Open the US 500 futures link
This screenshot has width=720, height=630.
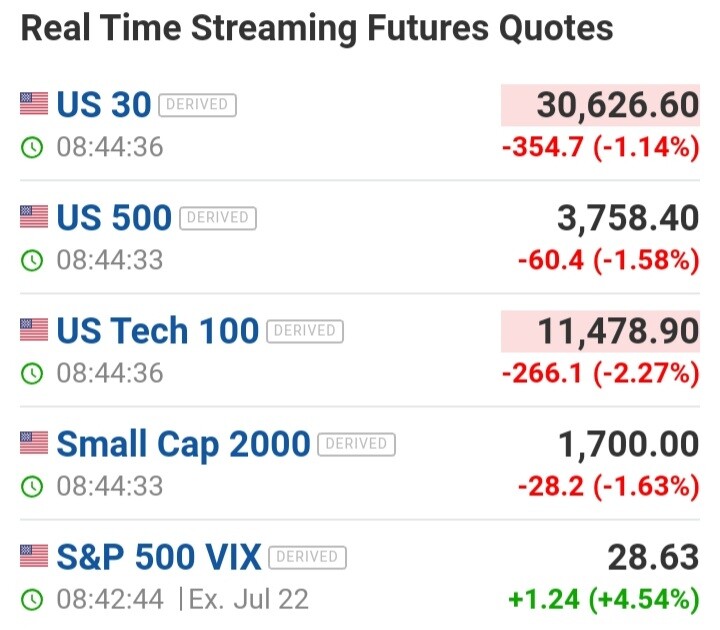[x=114, y=218]
